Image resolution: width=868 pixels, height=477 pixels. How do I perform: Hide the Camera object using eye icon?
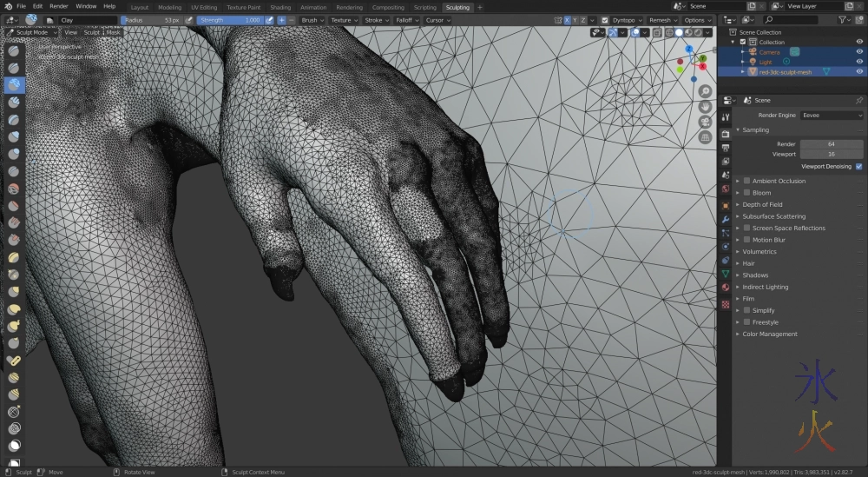[859, 52]
